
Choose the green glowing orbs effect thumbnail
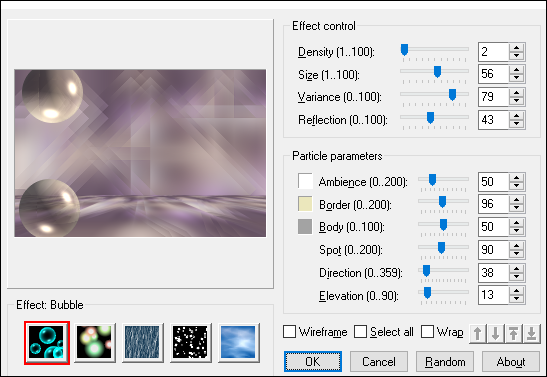pyautogui.click(x=94, y=343)
